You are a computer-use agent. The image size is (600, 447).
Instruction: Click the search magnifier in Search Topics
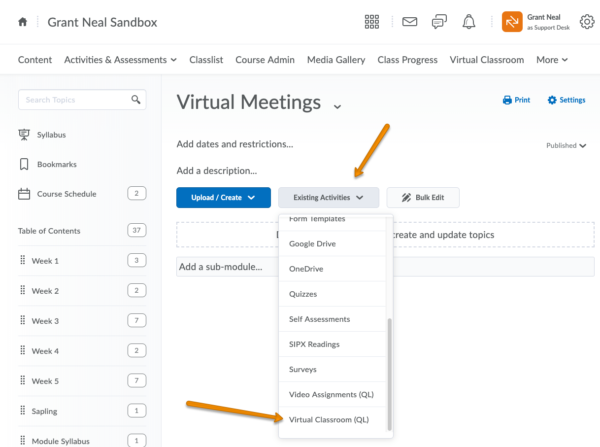[x=136, y=100]
